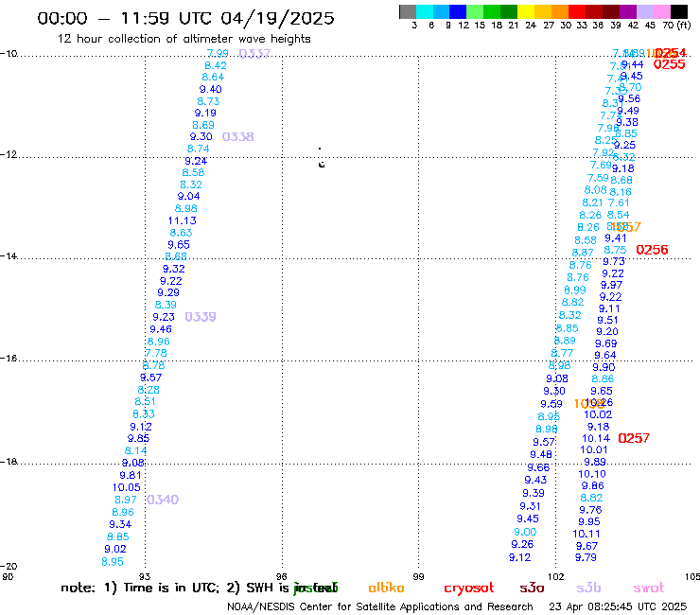Image resolution: width=700 pixels, height=615 pixels.
Task: Click the longitude axis label 96
Action: (282, 576)
